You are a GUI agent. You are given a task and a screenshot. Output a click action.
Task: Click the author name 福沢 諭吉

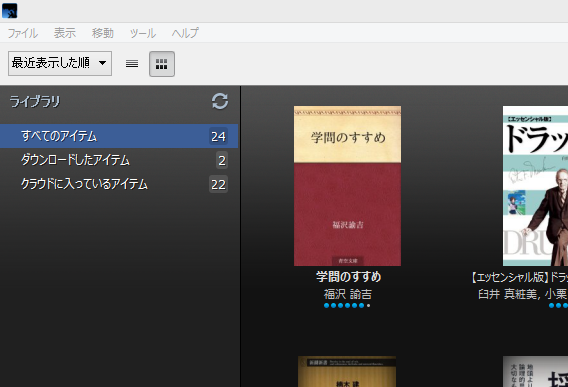point(348,294)
